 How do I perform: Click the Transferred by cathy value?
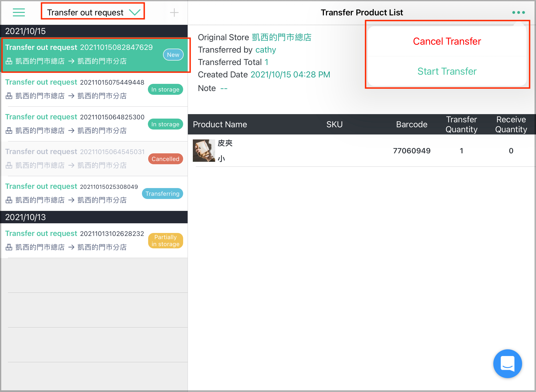(266, 50)
